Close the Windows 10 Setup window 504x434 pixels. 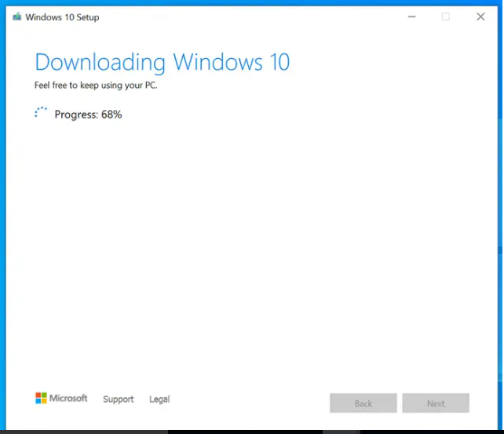pyautogui.click(x=480, y=16)
